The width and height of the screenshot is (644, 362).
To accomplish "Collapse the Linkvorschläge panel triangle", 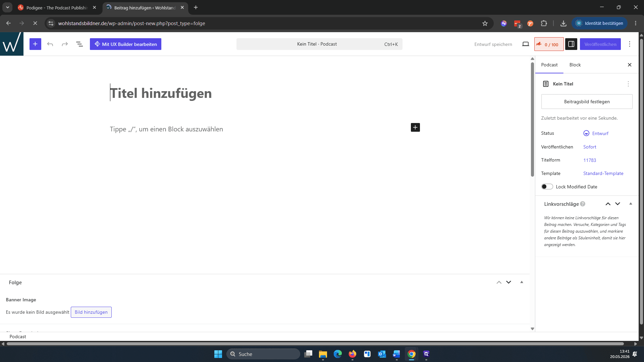I will pos(631,204).
